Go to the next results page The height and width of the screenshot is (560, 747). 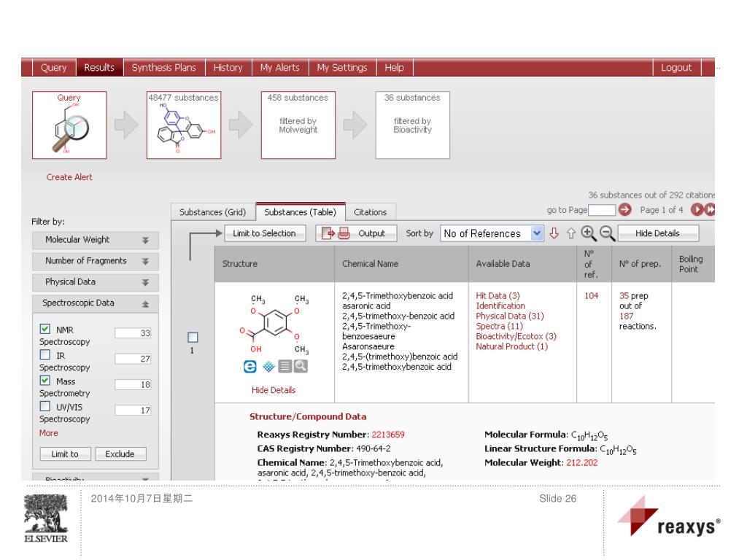pos(697,209)
